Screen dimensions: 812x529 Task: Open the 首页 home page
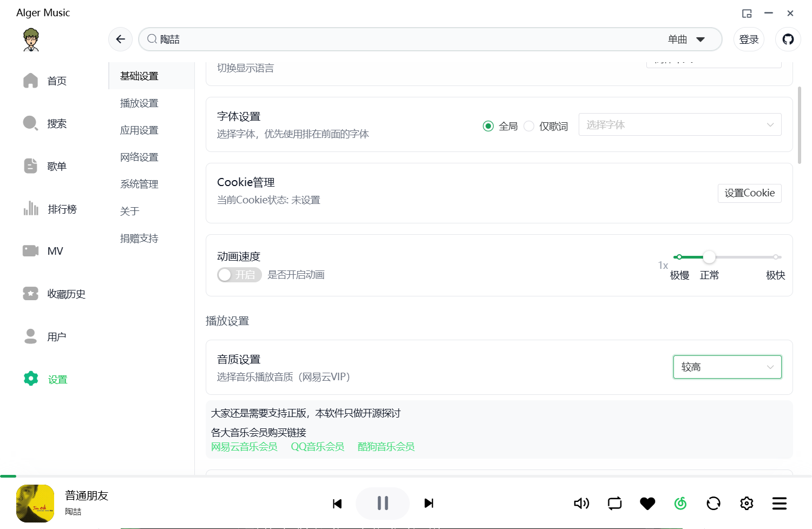pos(45,81)
